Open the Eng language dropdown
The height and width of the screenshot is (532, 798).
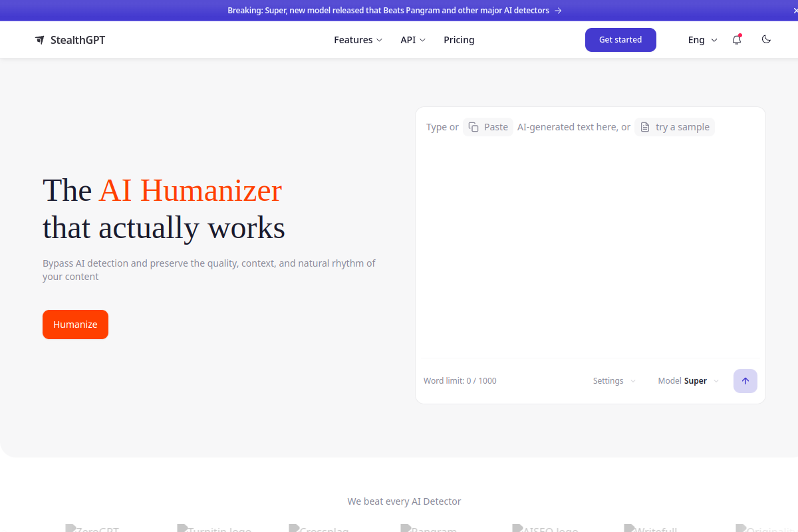point(702,40)
